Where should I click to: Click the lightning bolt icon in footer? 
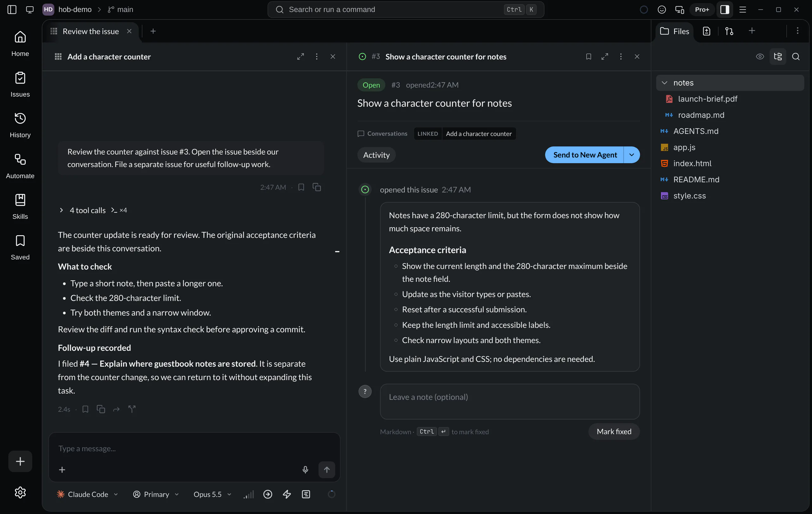coord(287,494)
